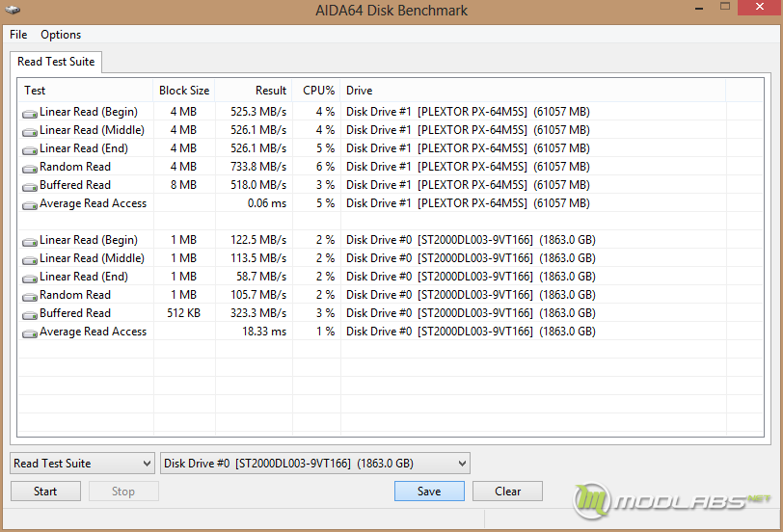Screen dimensions: 783x532
Task: Click drive icon of Plextor Linear Read (Begin) row
Action: pos(30,114)
